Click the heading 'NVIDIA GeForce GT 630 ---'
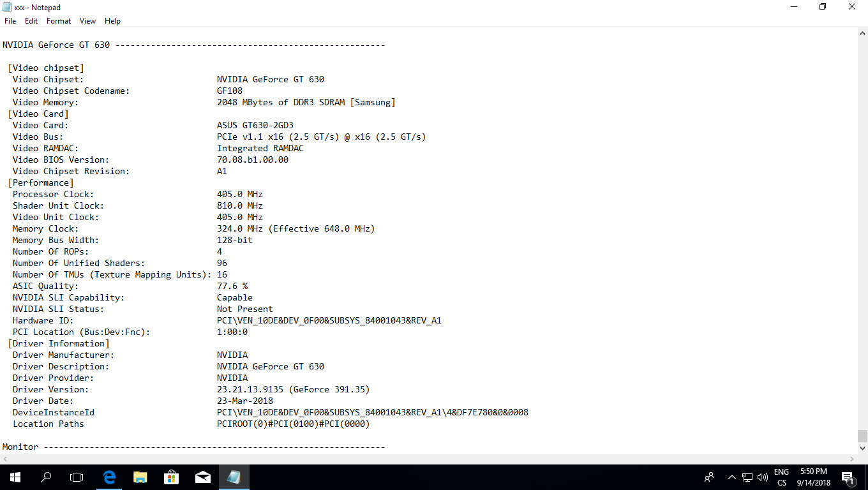This screenshot has width=868, height=490. 193,45
